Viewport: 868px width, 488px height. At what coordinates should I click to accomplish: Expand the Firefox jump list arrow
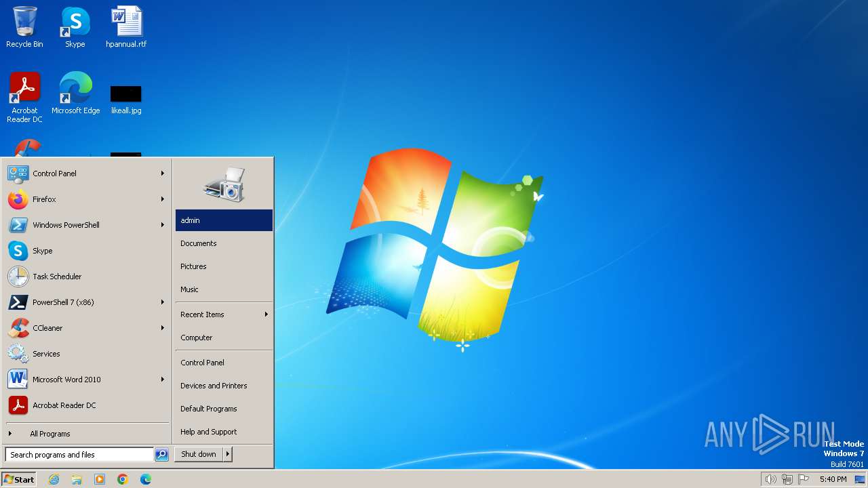(163, 199)
